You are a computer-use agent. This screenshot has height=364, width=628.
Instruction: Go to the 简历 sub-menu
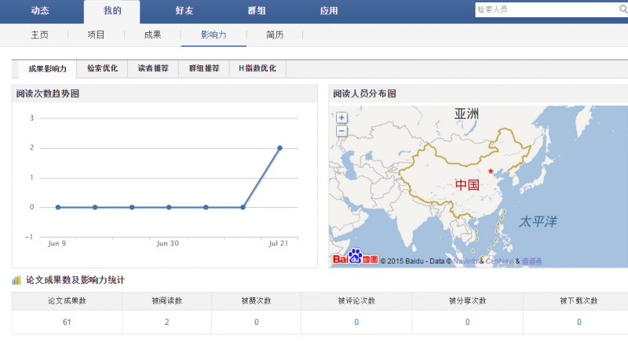point(275,35)
